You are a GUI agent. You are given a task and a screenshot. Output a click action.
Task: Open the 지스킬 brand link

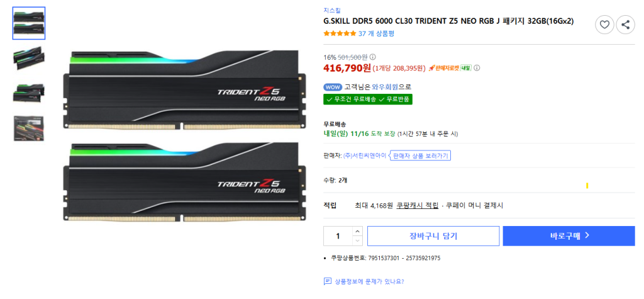point(332,11)
